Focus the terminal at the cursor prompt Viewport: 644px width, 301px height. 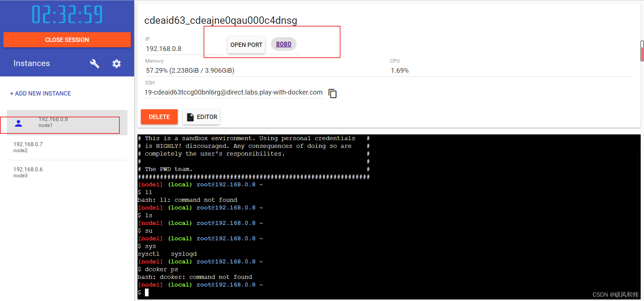pos(147,293)
